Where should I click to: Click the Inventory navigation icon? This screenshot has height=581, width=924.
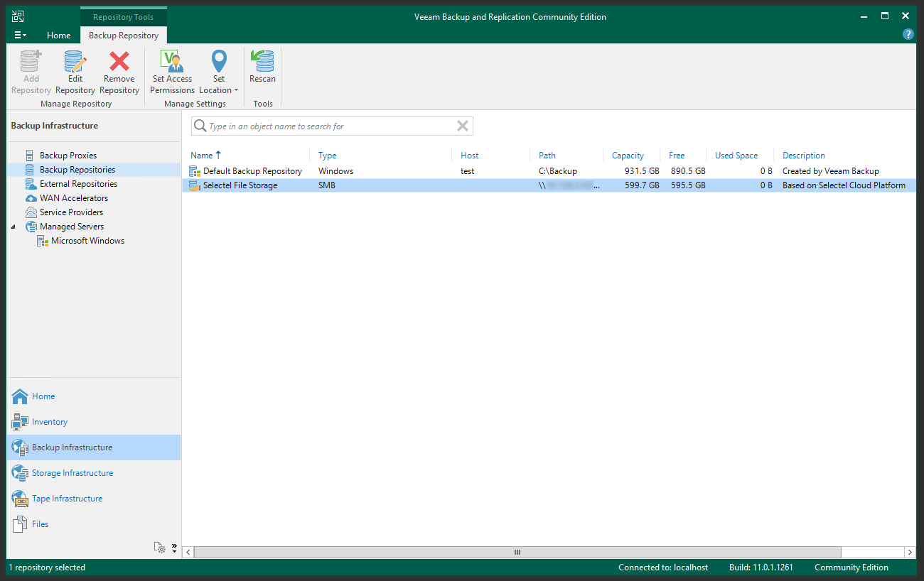coord(20,422)
